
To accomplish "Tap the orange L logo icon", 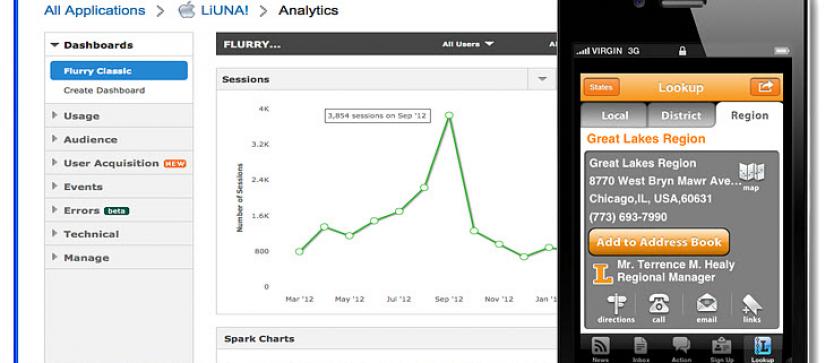I will coord(603,274).
